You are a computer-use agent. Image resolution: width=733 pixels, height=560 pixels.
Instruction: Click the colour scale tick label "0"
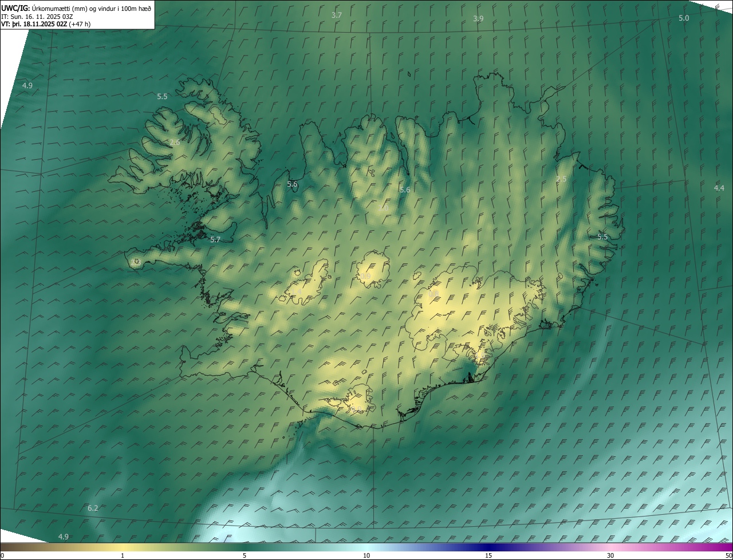click(2, 555)
